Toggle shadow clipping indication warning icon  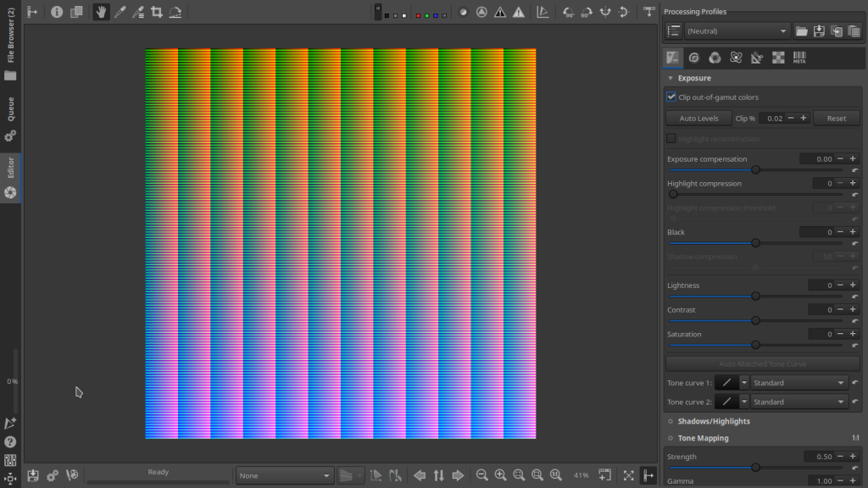point(500,12)
